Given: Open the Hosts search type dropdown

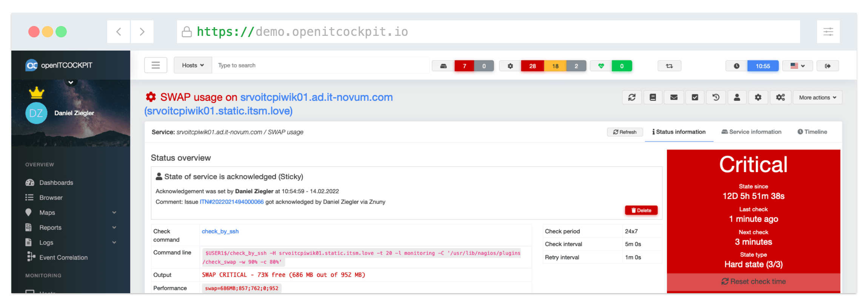Looking at the screenshot, I should pos(193,65).
